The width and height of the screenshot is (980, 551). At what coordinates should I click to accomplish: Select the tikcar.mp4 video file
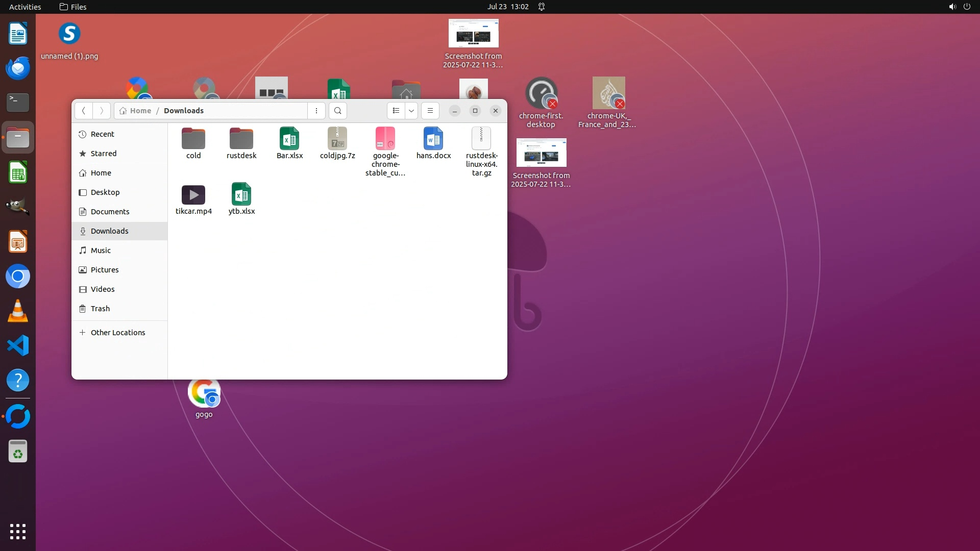coord(193,199)
